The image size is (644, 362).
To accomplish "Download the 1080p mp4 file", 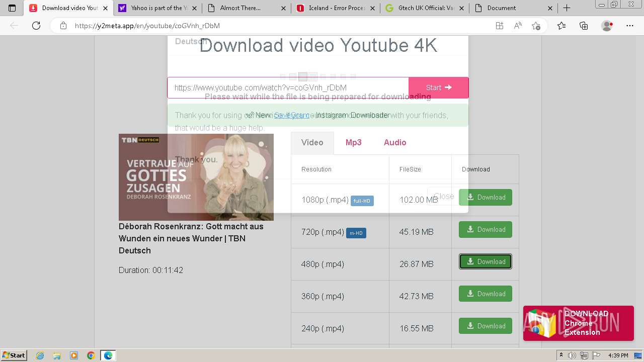I will (486, 197).
